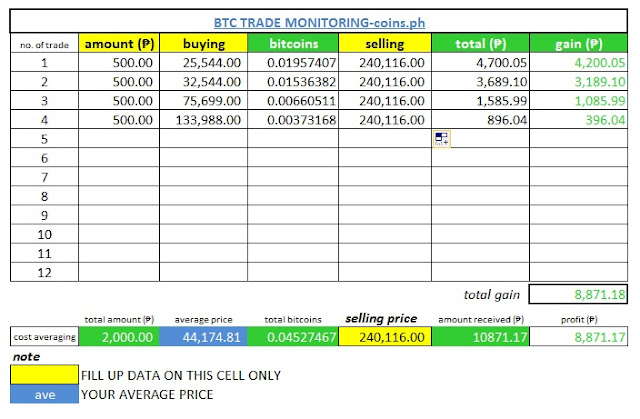The image size is (640, 419).
Task: Select the 'bitcoins' column header
Action: click(293, 43)
